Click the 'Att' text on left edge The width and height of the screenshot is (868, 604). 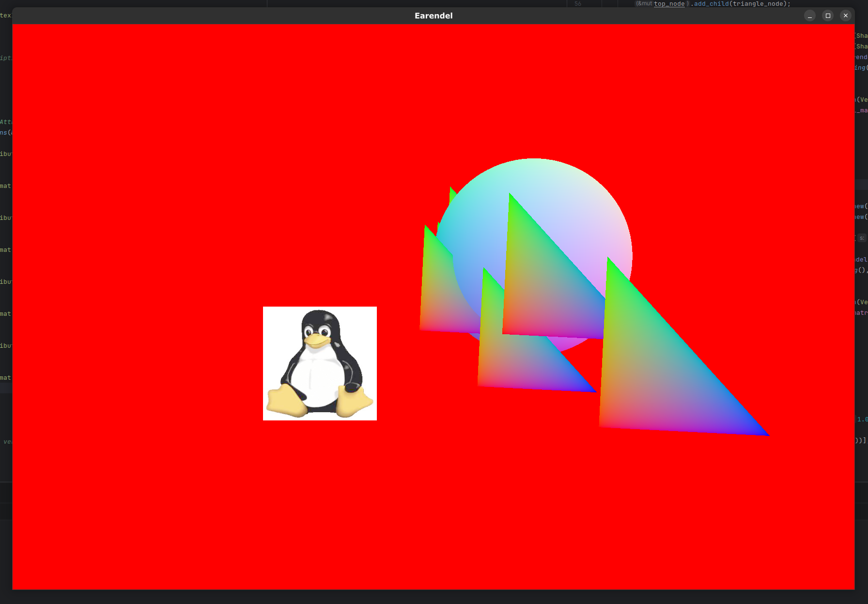click(x=6, y=122)
